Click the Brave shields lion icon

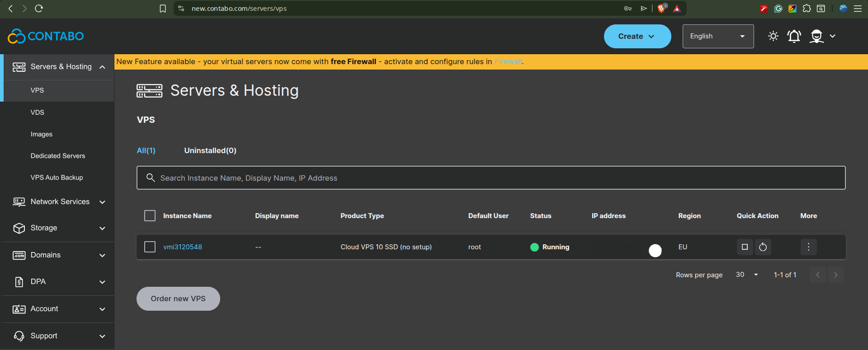click(x=662, y=8)
